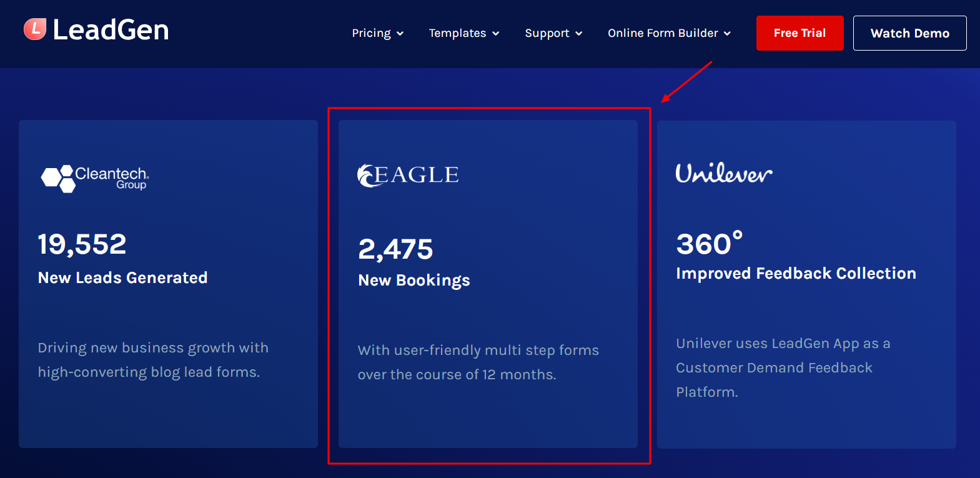Screen dimensions: 980x478
Task: Open the Templates menu
Action: (457, 33)
